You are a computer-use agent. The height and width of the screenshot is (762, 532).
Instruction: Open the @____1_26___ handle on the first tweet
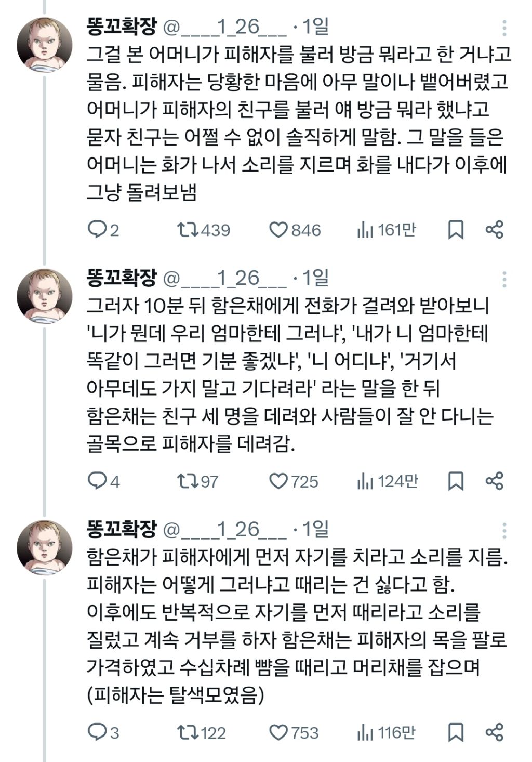225,27
